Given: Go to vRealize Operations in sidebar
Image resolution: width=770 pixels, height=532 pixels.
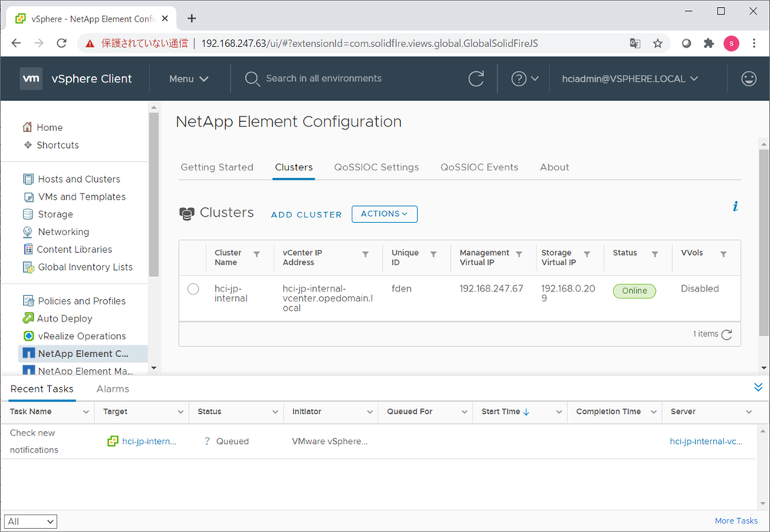Looking at the screenshot, I should click(x=82, y=336).
